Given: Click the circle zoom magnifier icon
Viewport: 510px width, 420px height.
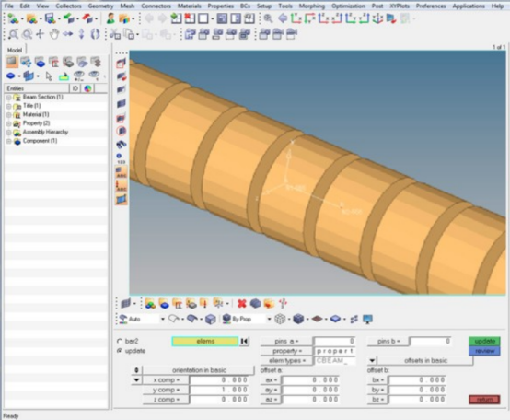Looking at the screenshot, I should pos(27,34).
